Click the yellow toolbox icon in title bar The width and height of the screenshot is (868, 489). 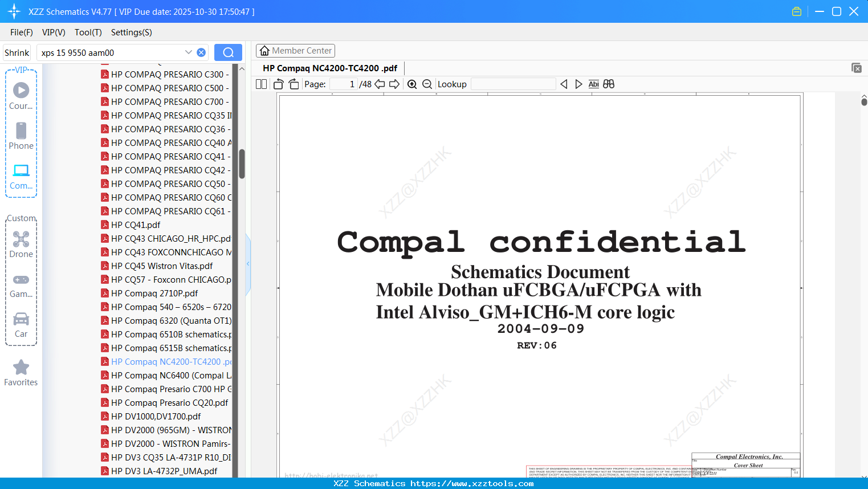[x=797, y=11]
